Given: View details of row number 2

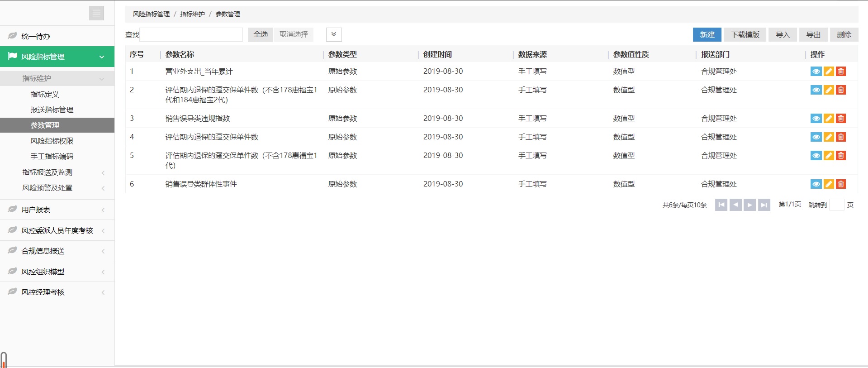Looking at the screenshot, I should pyautogui.click(x=816, y=90).
